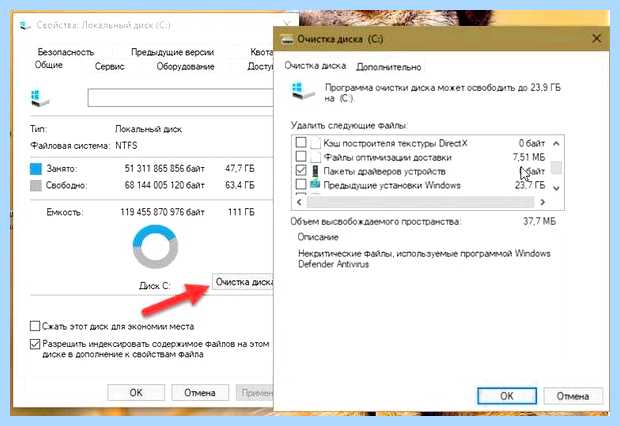Close the Disk Cleanup dialog
The height and width of the screenshot is (426, 620).
point(597,38)
